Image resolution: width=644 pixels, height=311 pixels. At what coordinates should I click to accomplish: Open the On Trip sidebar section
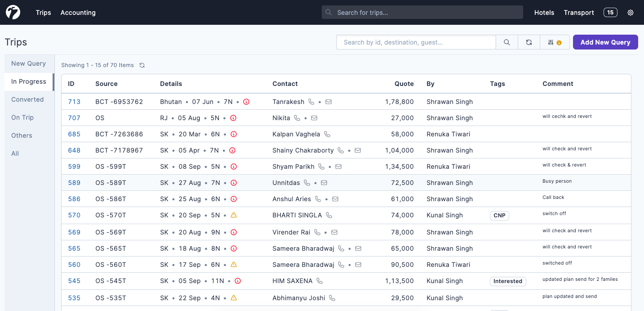tap(22, 117)
